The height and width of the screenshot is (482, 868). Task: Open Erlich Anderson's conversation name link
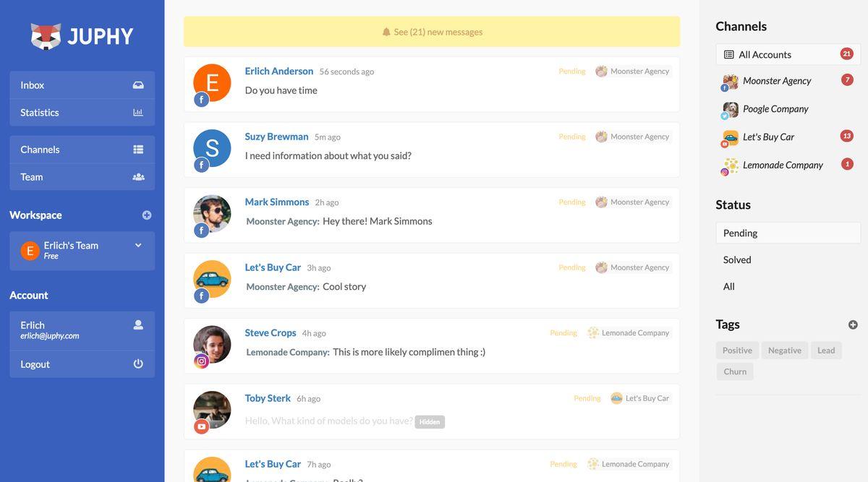(x=279, y=71)
